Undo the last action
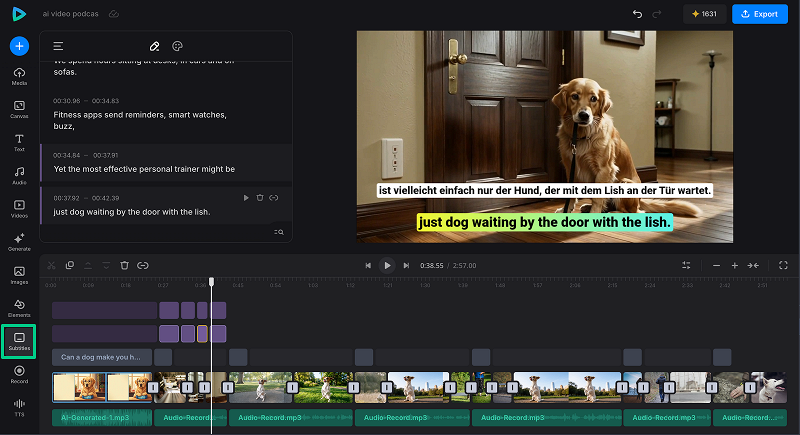Image resolution: width=800 pixels, height=435 pixels. (637, 14)
